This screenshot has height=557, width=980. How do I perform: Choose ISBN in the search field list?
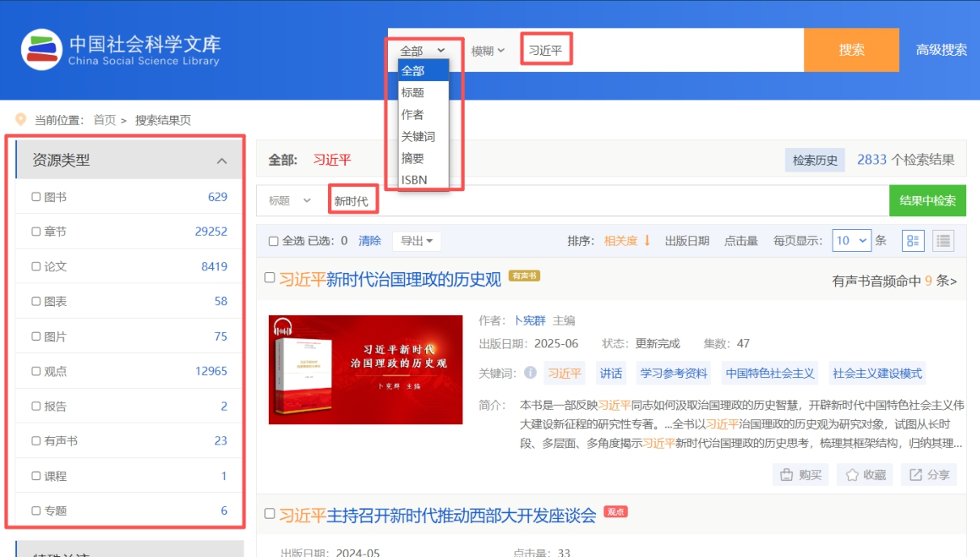click(414, 180)
